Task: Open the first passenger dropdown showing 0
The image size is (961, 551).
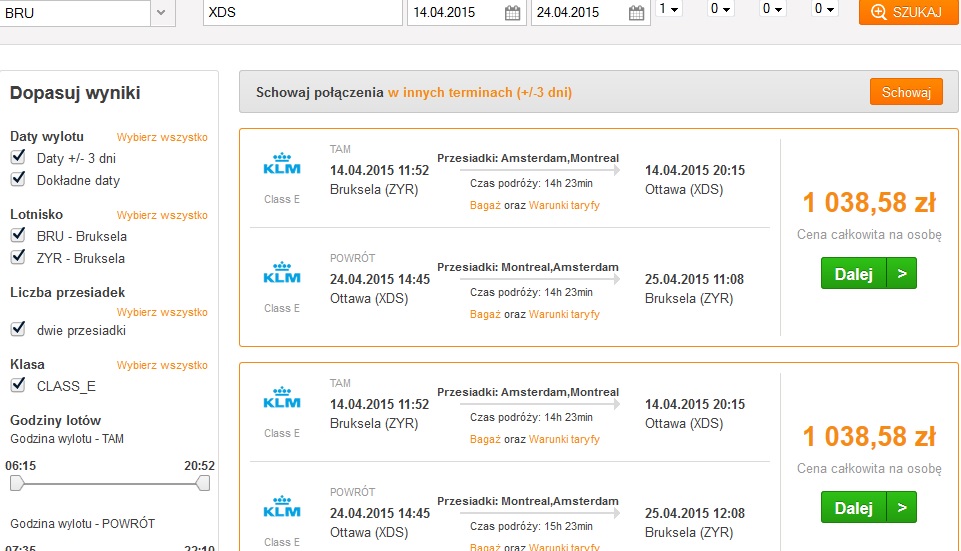Action: (721, 9)
